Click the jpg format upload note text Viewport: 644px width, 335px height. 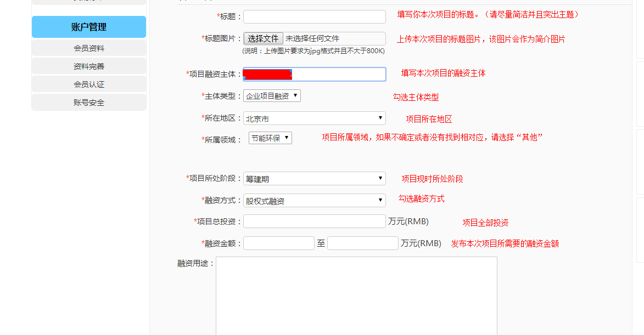coord(313,51)
